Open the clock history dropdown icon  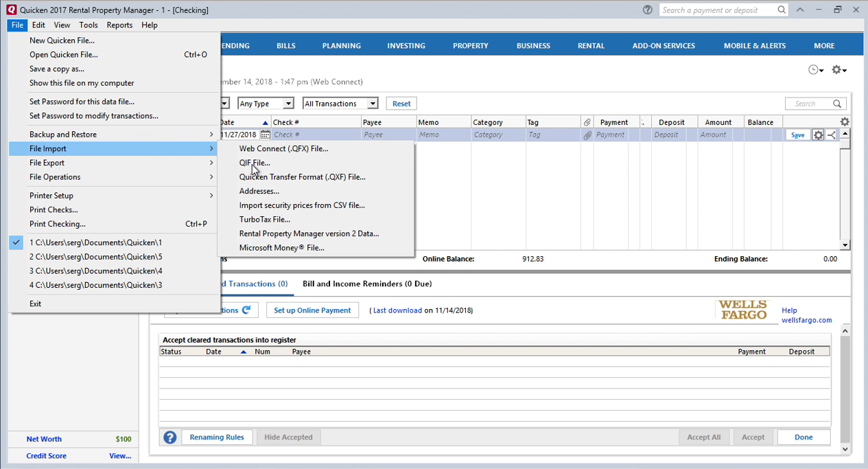click(816, 69)
